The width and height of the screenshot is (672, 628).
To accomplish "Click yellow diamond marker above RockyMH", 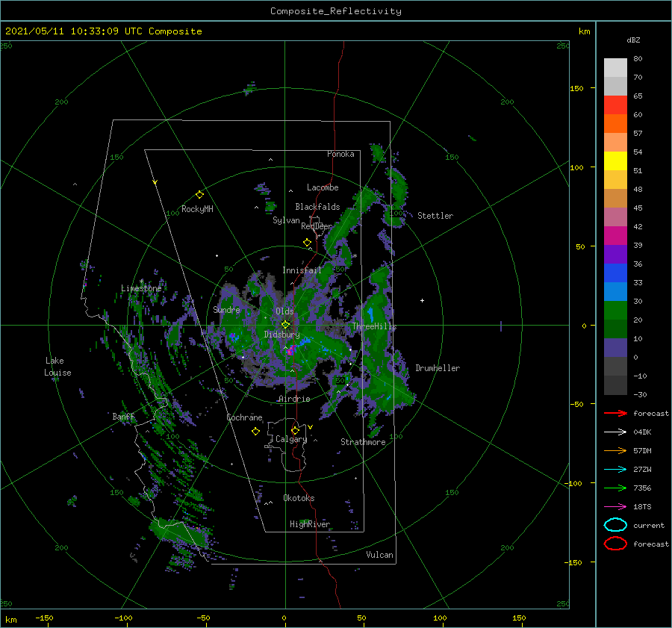I will pyautogui.click(x=199, y=195).
